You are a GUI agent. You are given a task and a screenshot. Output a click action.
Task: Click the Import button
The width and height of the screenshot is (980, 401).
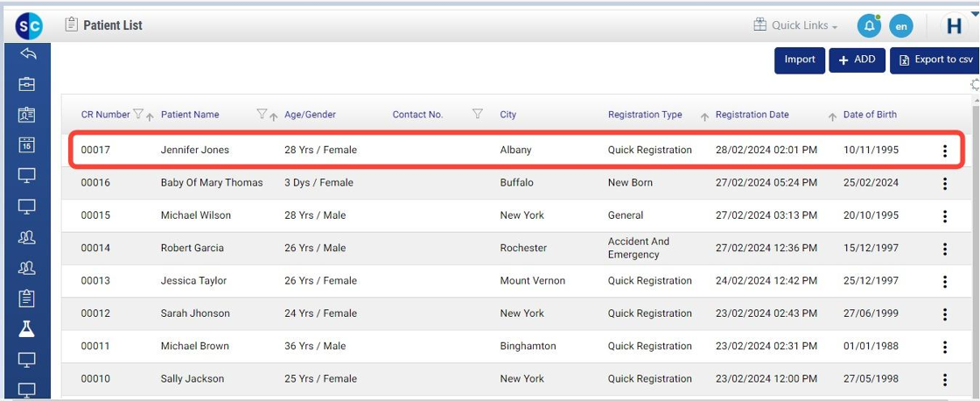coord(800,60)
